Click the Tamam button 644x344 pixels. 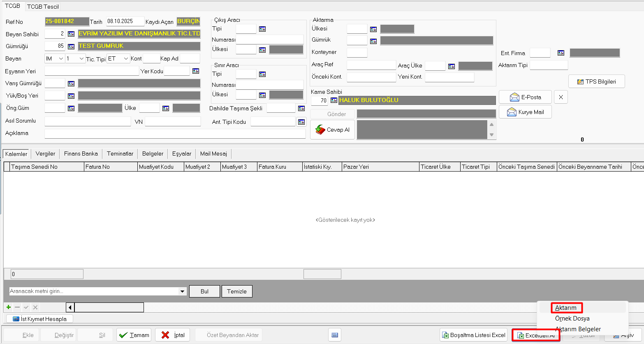coord(134,335)
